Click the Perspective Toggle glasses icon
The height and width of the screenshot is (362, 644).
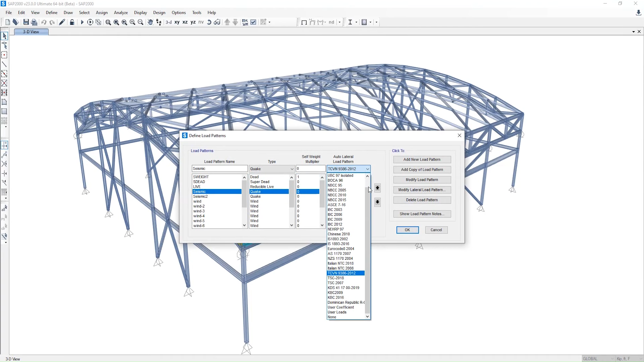click(x=217, y=22)
